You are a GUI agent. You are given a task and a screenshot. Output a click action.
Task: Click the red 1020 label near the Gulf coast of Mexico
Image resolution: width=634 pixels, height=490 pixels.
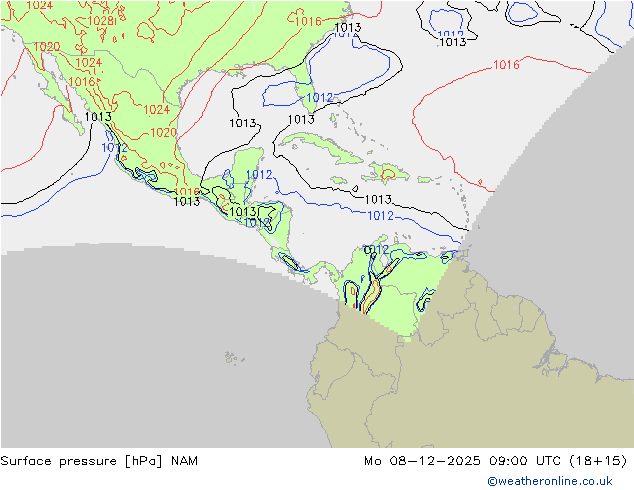[x=163, y=132]
